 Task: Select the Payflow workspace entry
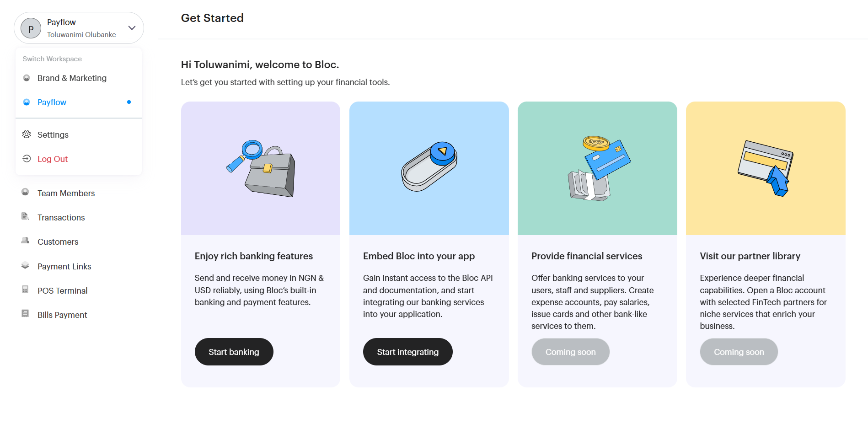point(79,102)
